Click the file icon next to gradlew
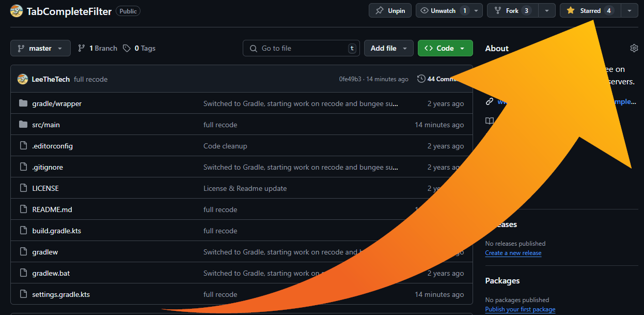The image size is (644, 315). point(23,252)
